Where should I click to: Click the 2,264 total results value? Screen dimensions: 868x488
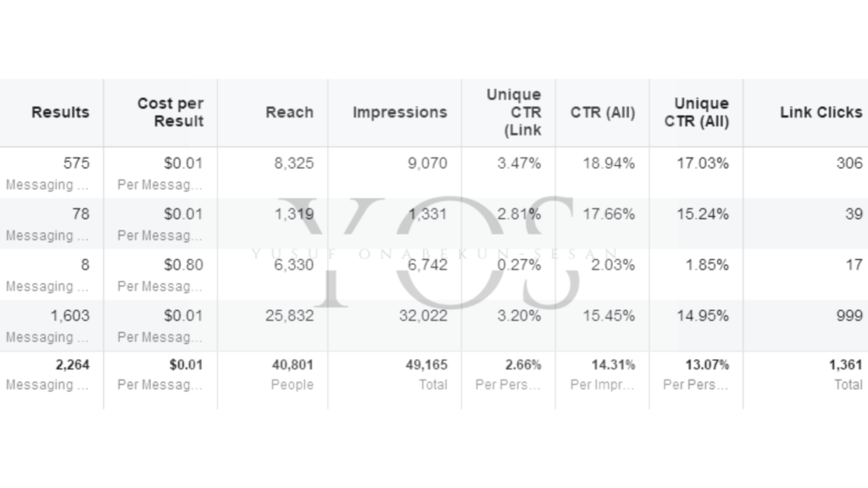(x=73, y=365)
